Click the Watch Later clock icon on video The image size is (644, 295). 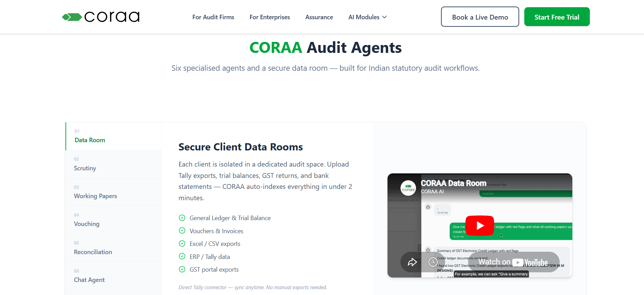(433, 262)
